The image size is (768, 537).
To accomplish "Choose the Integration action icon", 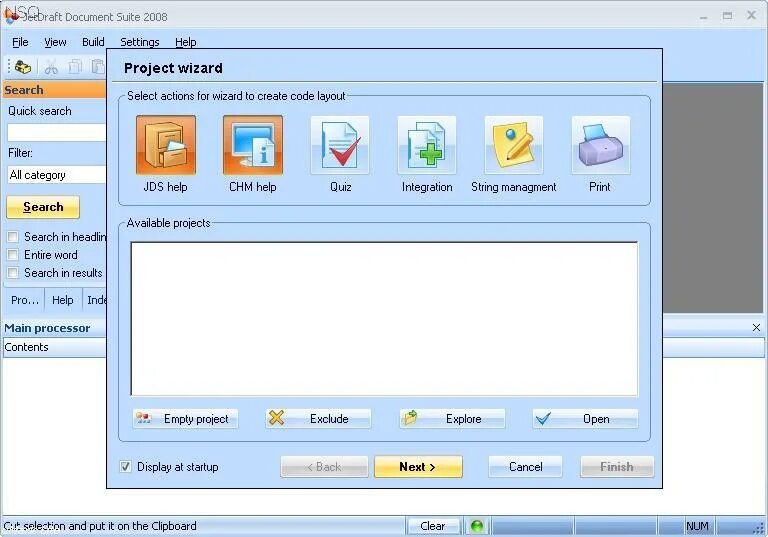I will point(427,145).
